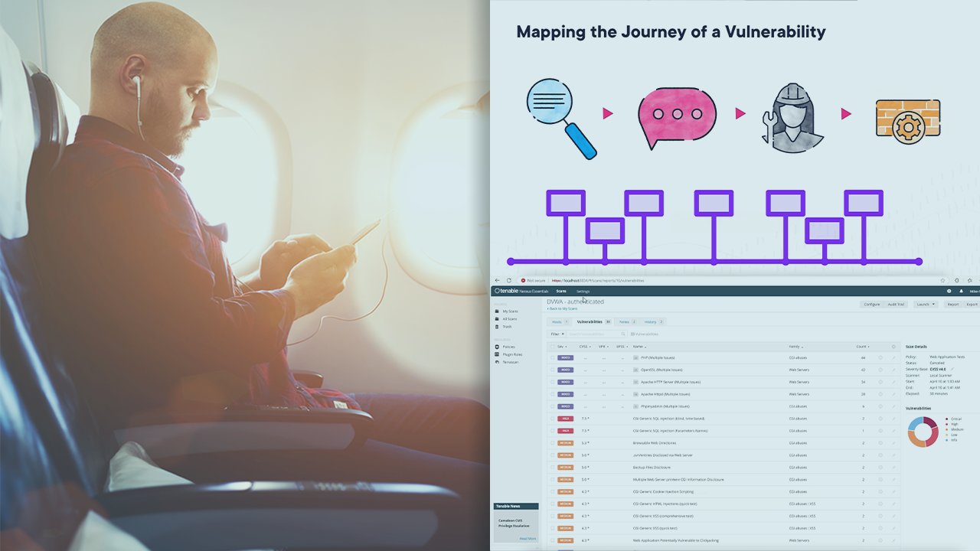The image size is (980, 551).
Task: Switch to the Hosts tab
Action: click(x=560, y=322)
